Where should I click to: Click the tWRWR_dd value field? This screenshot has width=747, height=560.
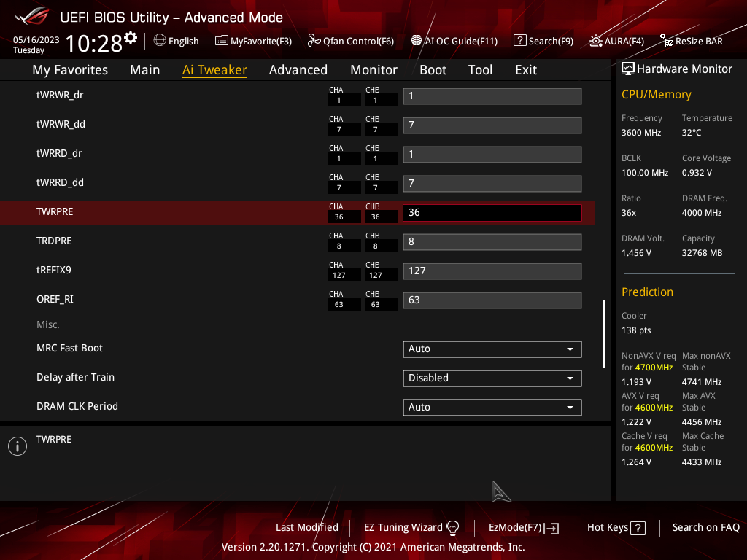(492, 125)
